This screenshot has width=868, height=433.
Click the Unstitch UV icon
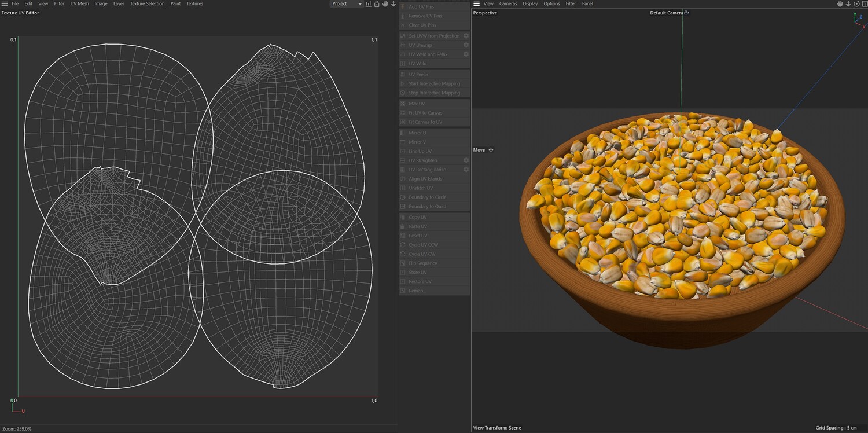pyautogui.click(x=403, y=188)
